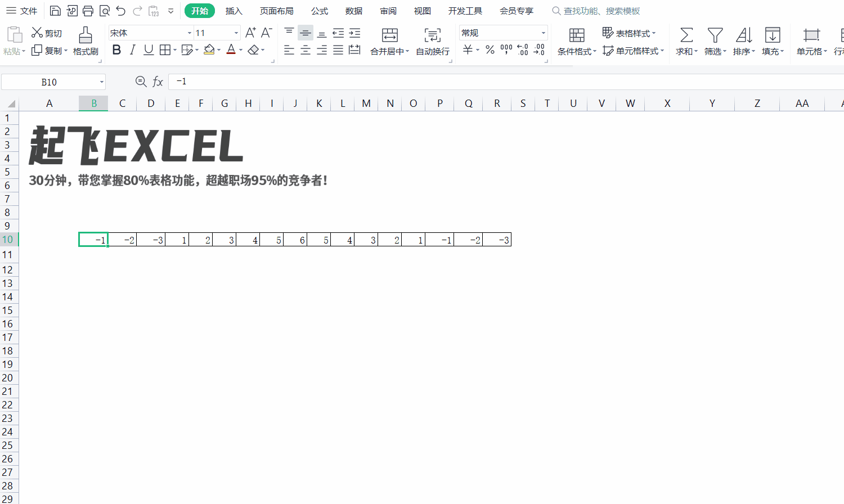Click the Copy (复制) button

click(x=49, y=51)
